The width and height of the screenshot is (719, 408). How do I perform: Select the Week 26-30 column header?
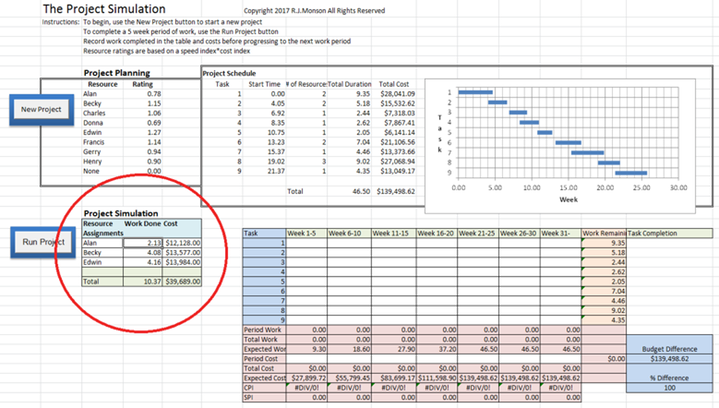click(x=520, y=233)
